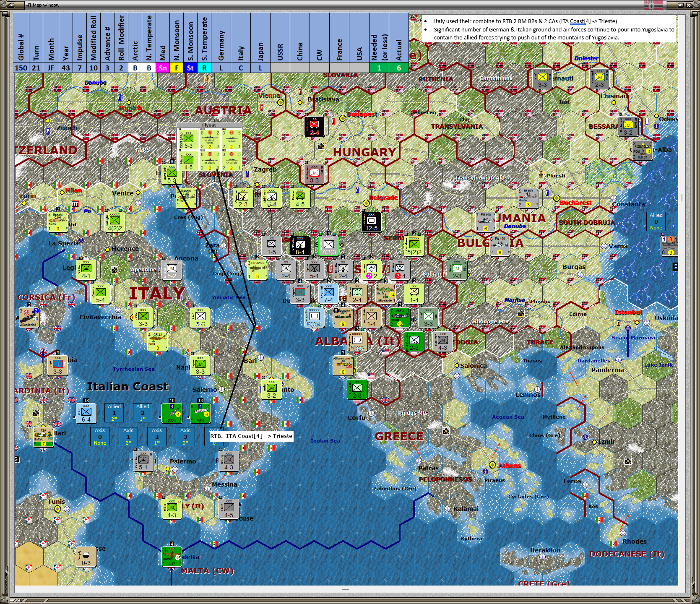Click the RTB ITA Coast[4] Trieste tooltip

(x=251, y=436)
